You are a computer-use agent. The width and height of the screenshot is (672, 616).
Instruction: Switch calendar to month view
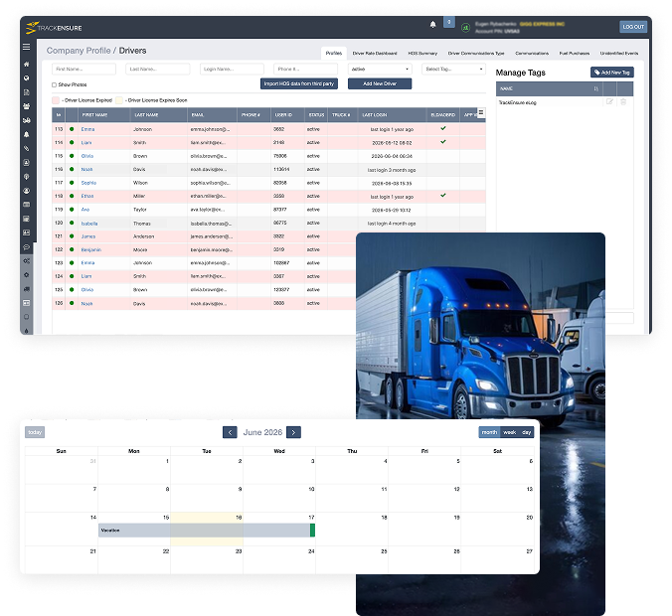pyautogui.click(x=489, y=432)
